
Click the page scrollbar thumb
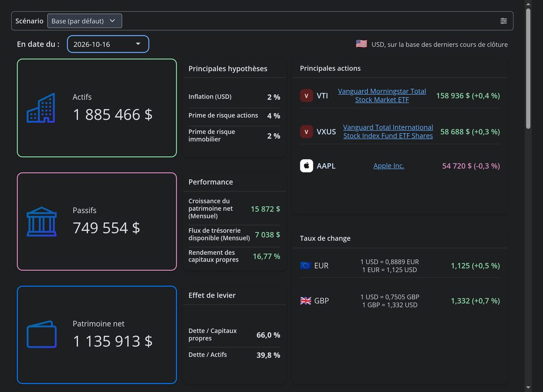pos(528,69)
